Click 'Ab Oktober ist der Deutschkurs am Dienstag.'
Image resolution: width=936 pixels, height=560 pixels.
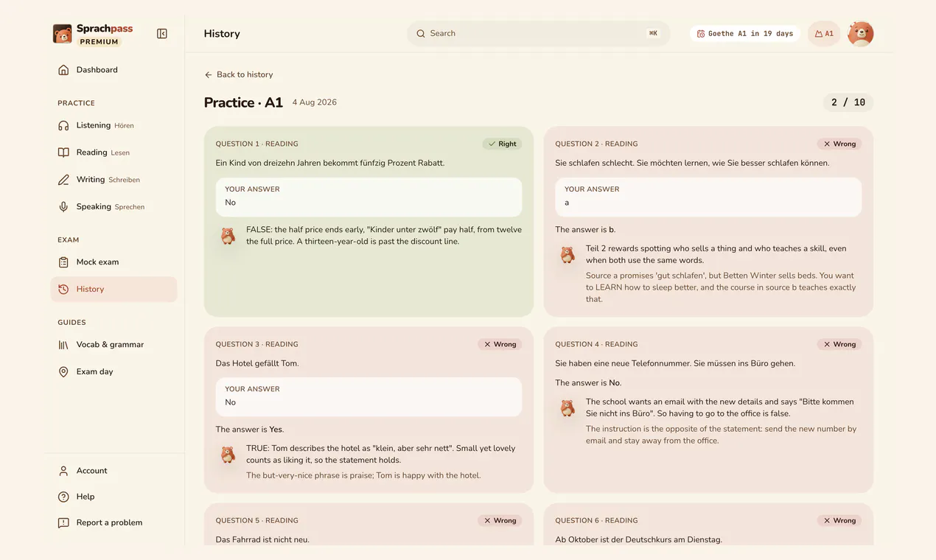pos(638,540)
